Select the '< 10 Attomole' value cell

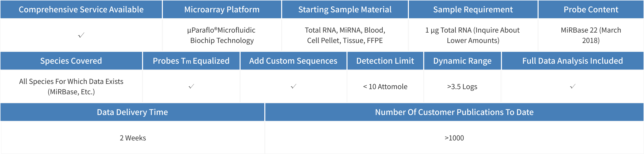click(385, 86)
